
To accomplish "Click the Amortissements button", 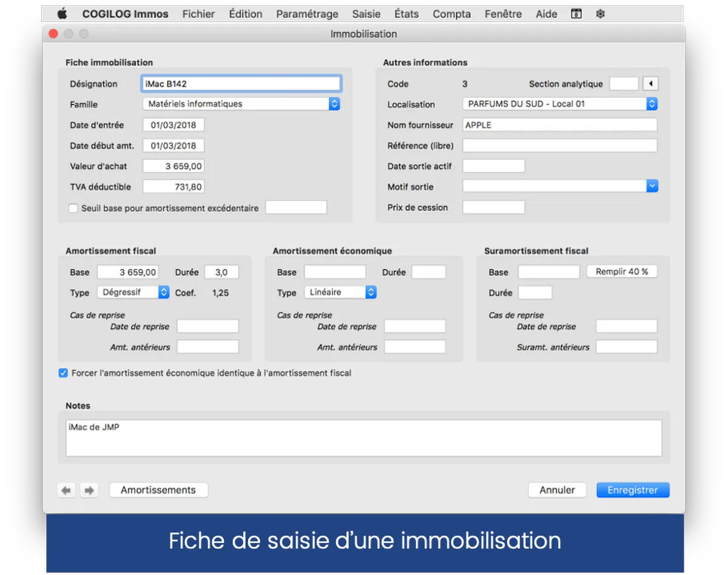I will [x=158, y=490].
